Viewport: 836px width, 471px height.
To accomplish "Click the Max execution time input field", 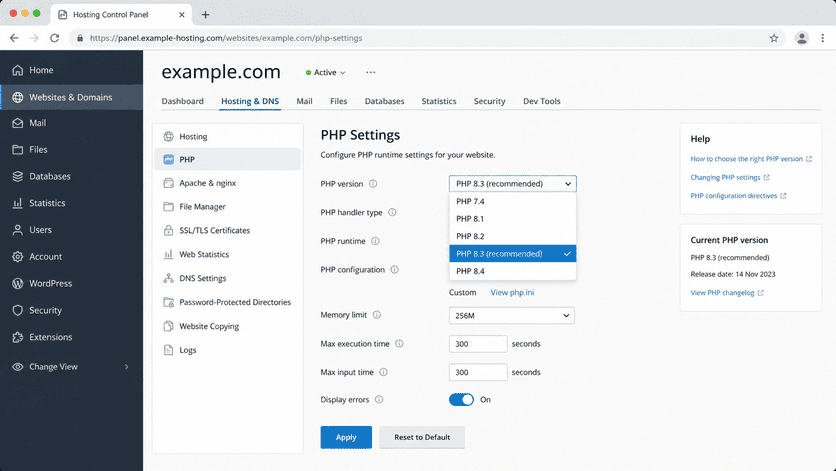I will 478,344.
